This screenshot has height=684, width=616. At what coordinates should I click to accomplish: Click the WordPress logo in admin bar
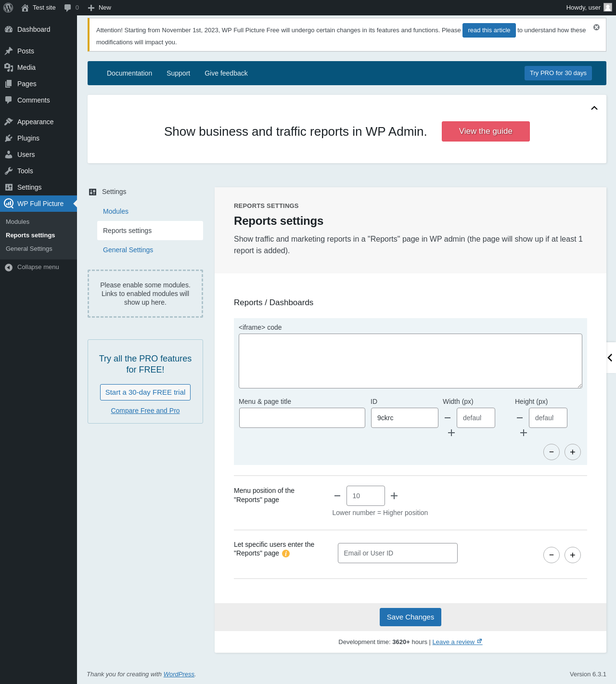[8, 8]
